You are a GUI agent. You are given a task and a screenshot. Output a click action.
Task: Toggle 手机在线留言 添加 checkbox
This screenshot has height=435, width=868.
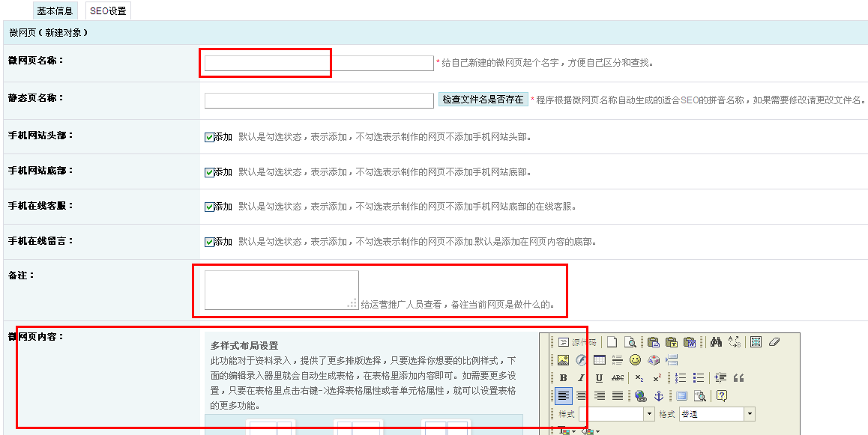coord(209,243)
